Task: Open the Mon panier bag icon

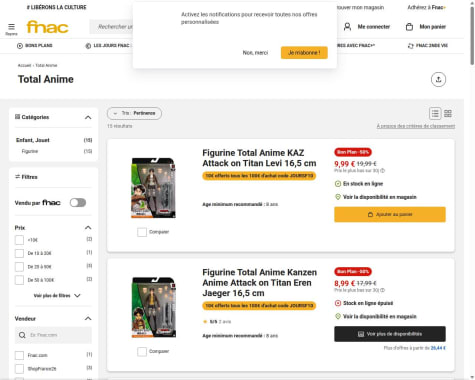Action: tap(409, 27)
